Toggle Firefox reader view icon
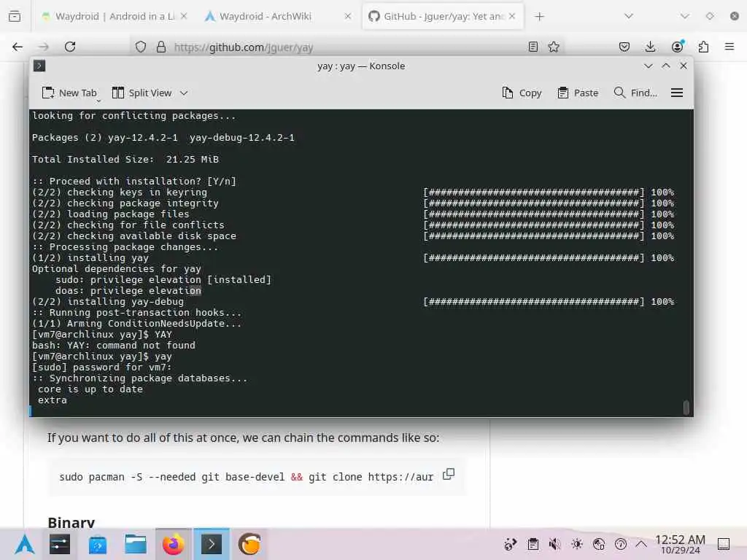747x560 pixels. tap(533, 47)
